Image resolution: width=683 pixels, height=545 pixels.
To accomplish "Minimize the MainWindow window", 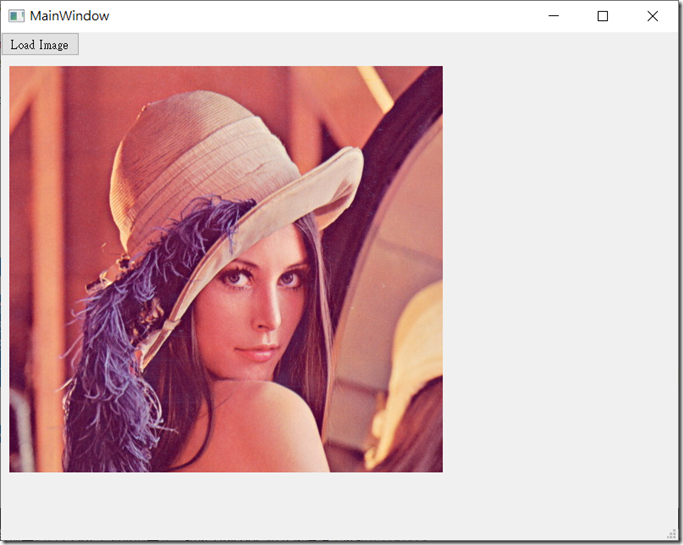I will pos(553,16).
